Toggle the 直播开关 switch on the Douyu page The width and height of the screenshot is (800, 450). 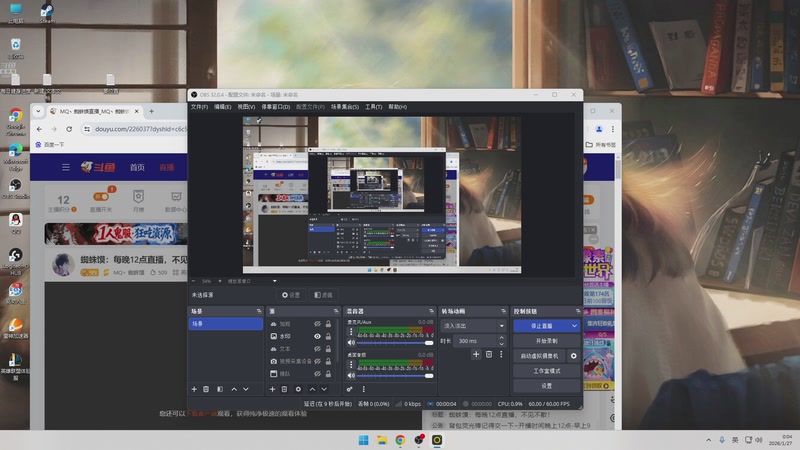point(101,196)
